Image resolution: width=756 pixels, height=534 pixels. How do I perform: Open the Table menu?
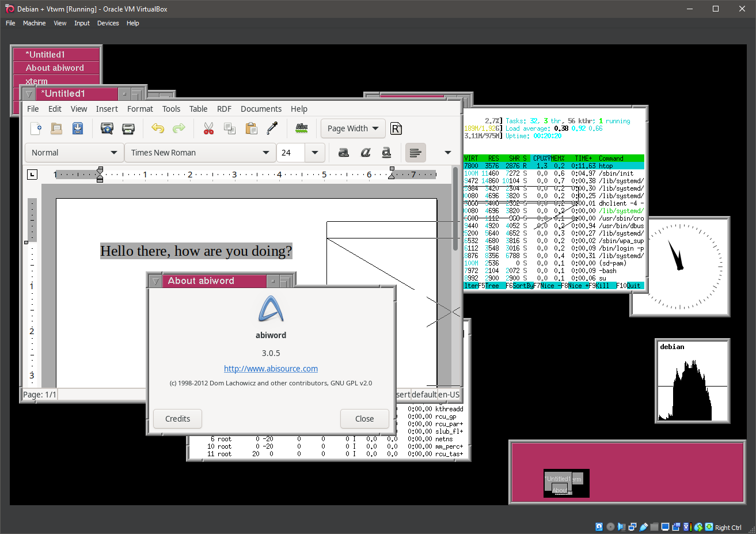pos(198,109)
